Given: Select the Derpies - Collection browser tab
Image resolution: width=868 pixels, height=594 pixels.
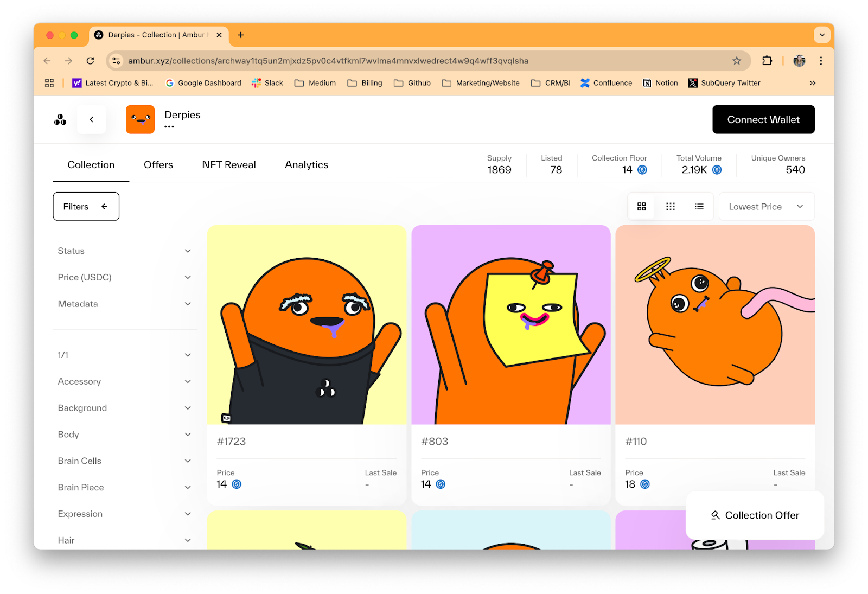Looking at the screenshot, I should 158,35.
